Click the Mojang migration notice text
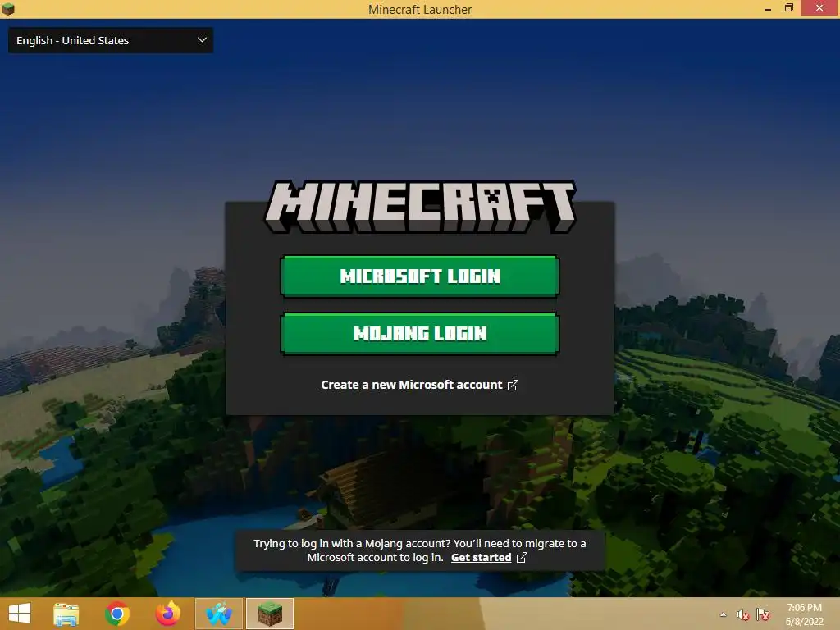The width and height of the screenshot is (840, 630). point(420,550)
